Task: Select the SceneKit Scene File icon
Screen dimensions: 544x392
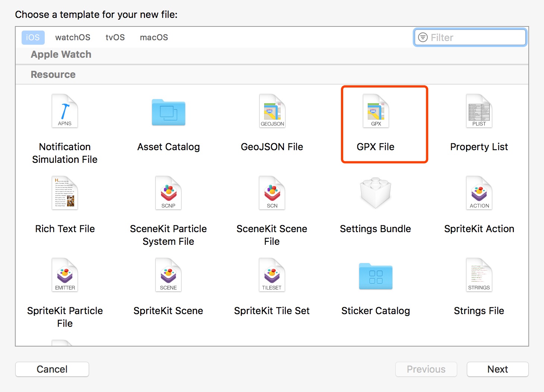Action: 272,193
